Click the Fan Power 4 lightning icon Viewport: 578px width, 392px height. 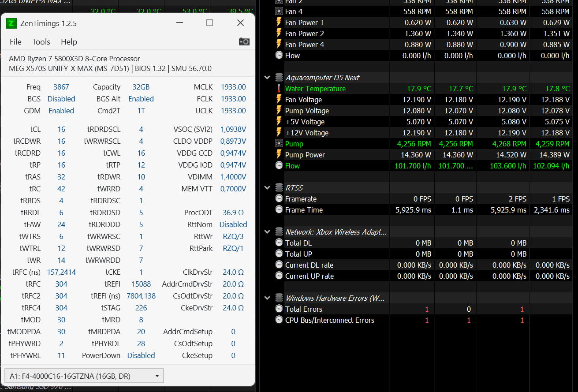[x=279, y=45]
